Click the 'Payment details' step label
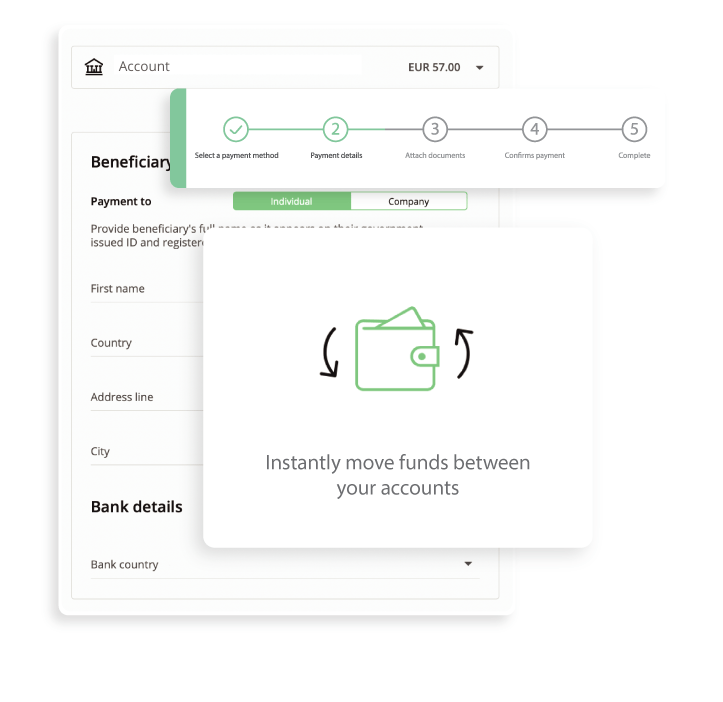The width and height of the screenshot is (723, 702). click(x=336, y=155)
